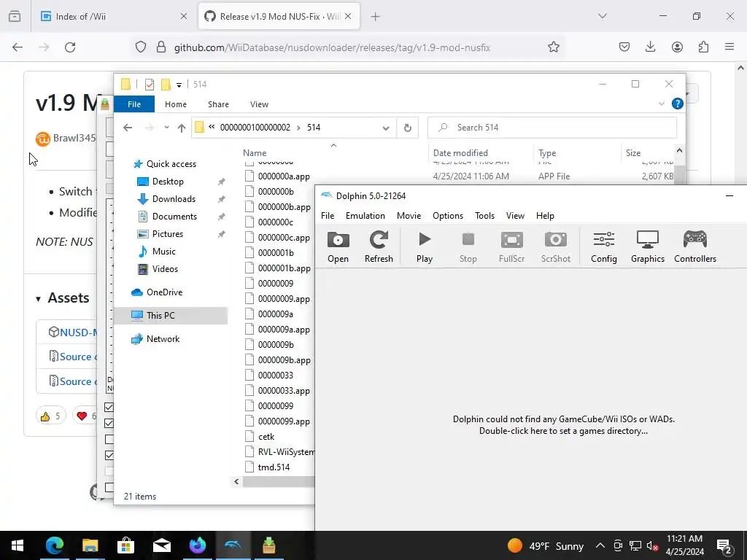Switch to View ribbon tab in Explorer
The width and height of the screenshot is (747, 560).
pos(259,104)
